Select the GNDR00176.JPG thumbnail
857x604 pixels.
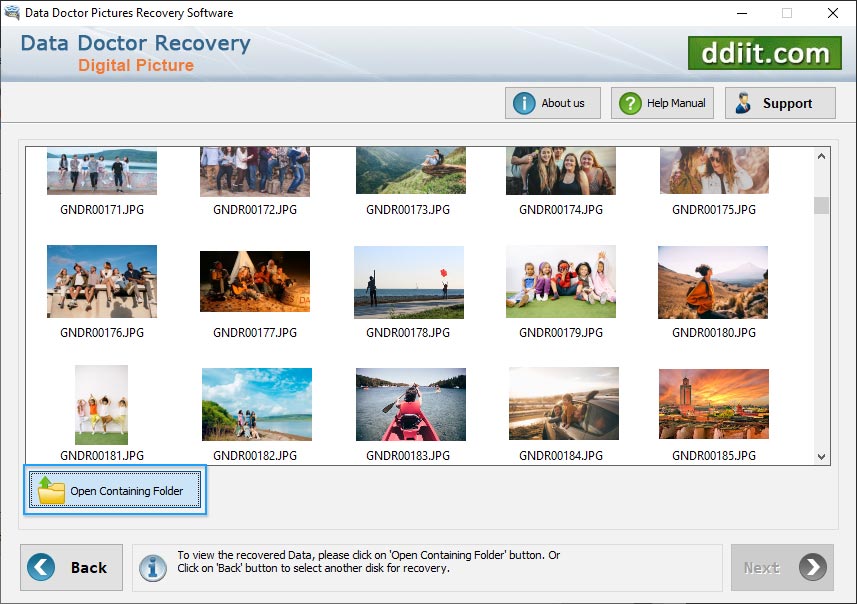102,281
